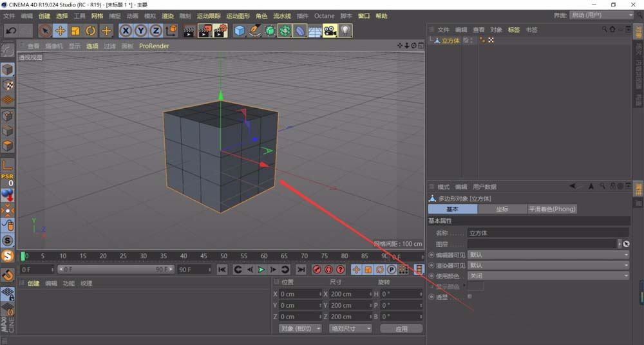Add a light bulb object
The height and width of the screenshot is (345, 644).
click(346, 31)
